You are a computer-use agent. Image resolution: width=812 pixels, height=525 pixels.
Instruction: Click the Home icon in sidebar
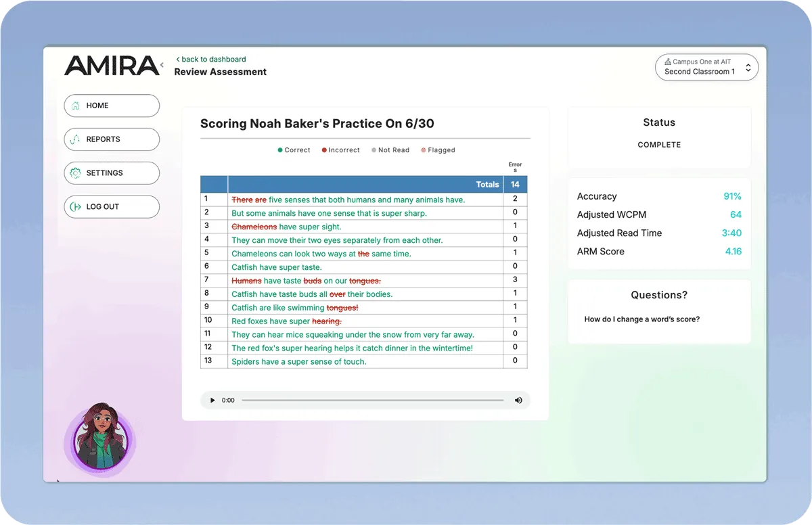[74, 106]
